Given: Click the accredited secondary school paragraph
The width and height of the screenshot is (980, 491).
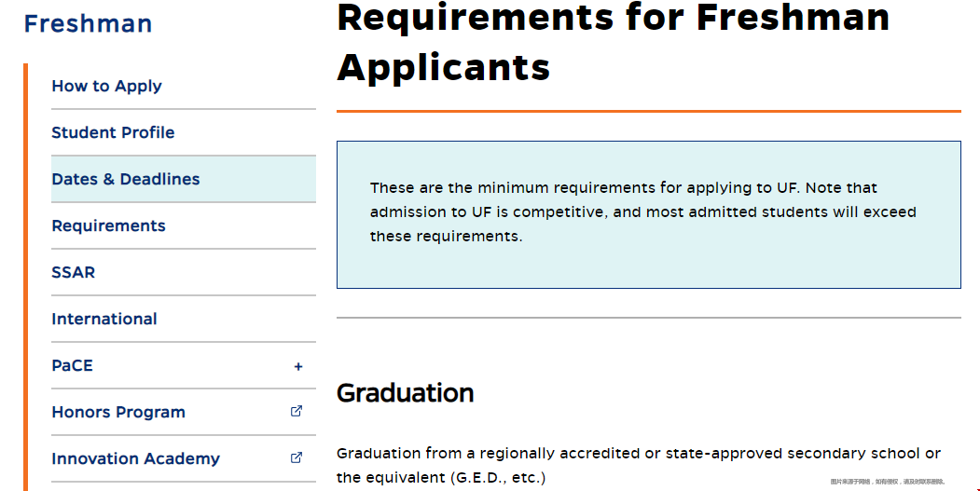Looking at the screenshot, I should [x=639, y=466].
